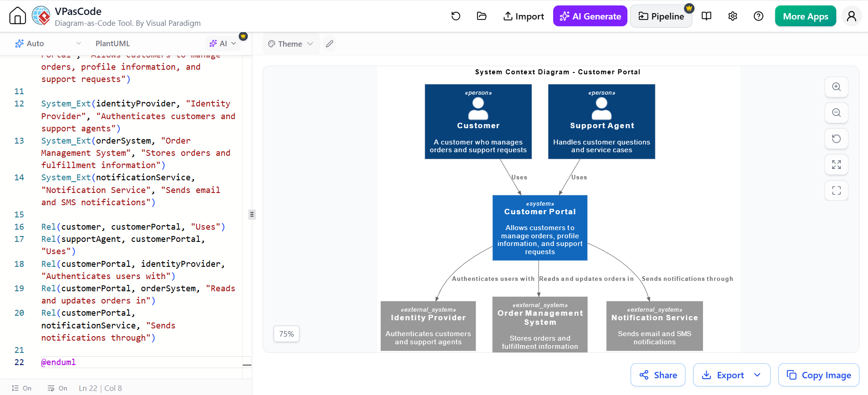Click the Export button
This screenshot has width=868, height=395.
pos(723,375)
